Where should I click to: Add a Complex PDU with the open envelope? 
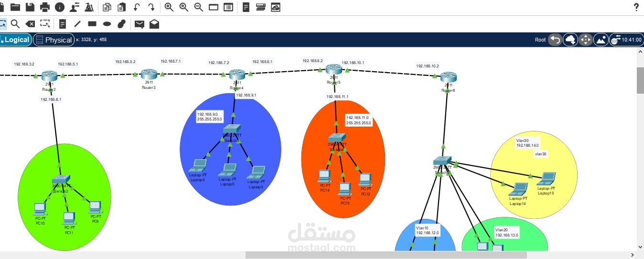pyautogui.click(x=154, y=23)
